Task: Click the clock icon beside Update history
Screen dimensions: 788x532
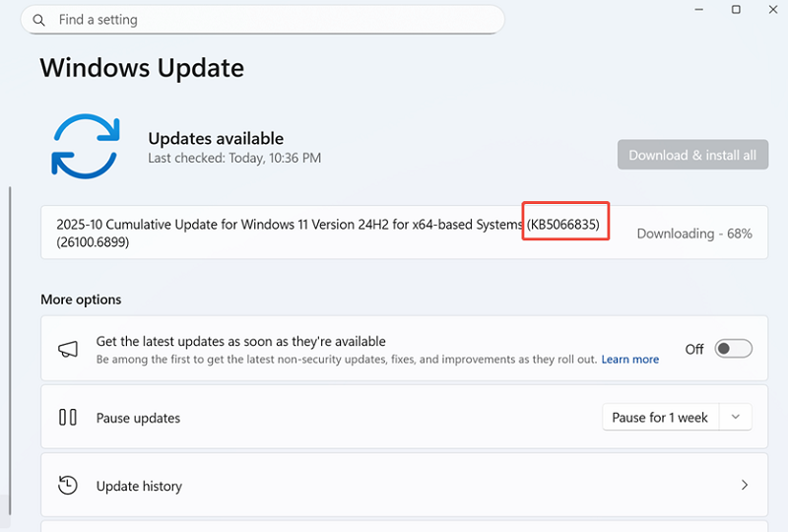Action: (68, 486)
